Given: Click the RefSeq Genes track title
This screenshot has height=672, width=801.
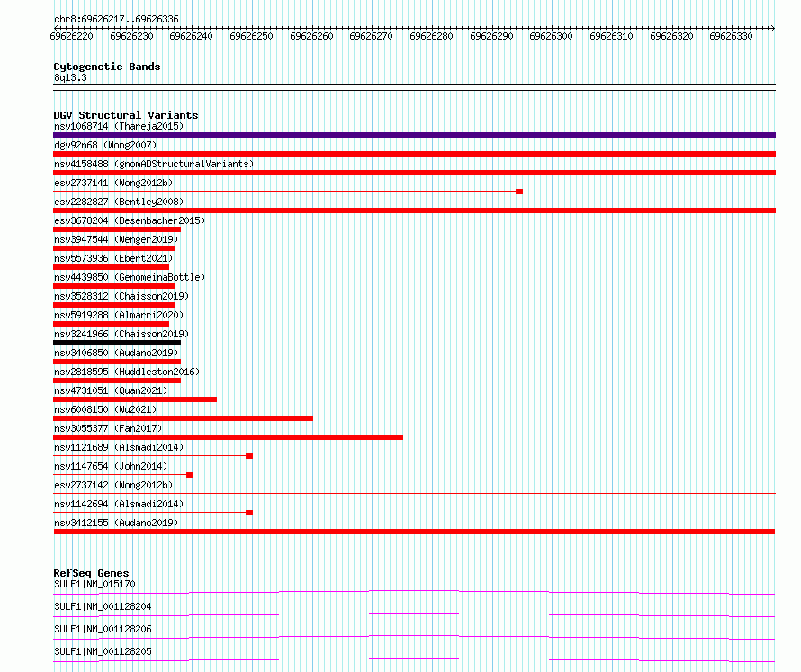Looking at the screenshot, I should click(91, 573).
